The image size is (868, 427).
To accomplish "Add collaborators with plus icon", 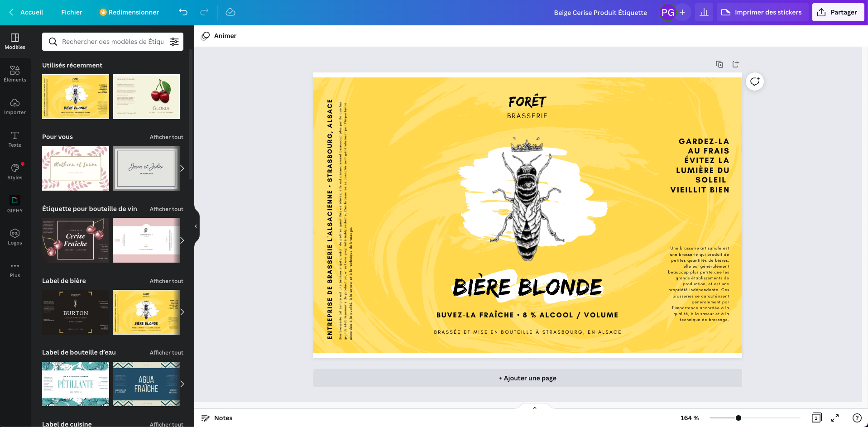I will pyautogui.click(x=682, y=12).
